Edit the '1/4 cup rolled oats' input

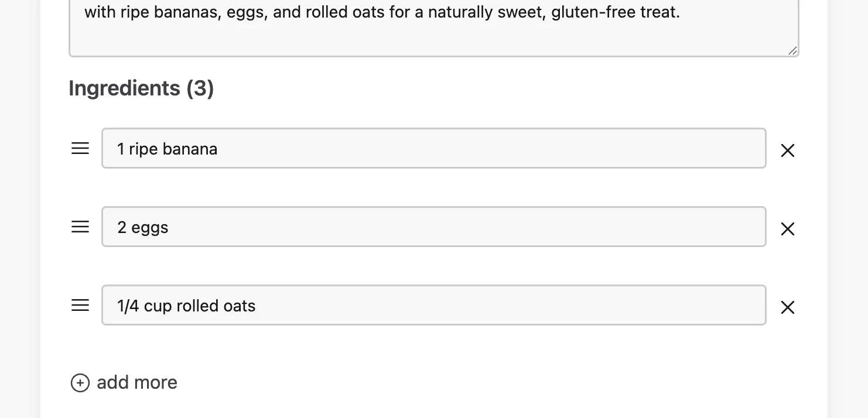coord(434,305)
